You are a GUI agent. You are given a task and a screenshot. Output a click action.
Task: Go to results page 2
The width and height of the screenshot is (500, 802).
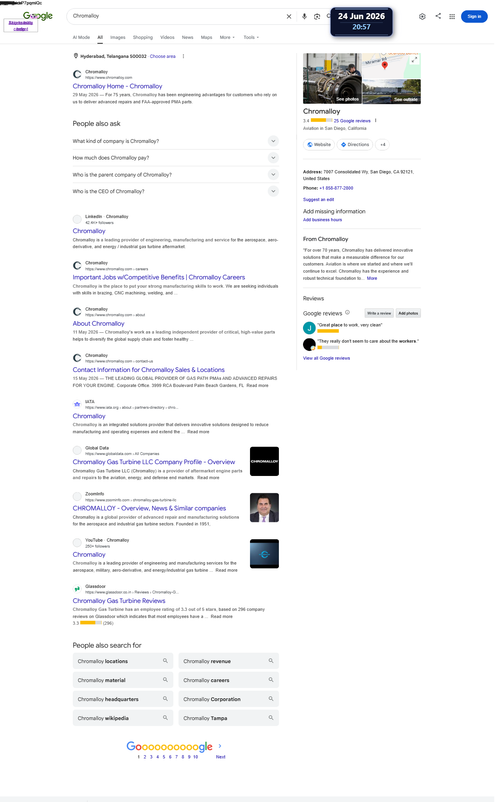pos(145,756)
